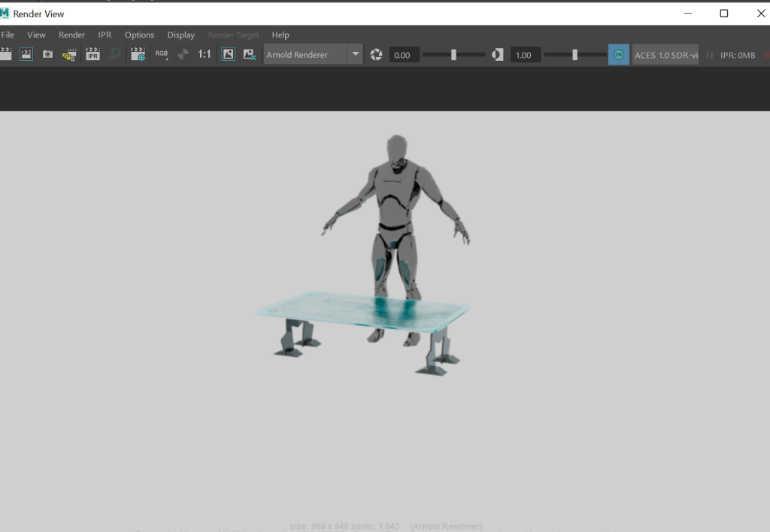Toggle 1:1 real size display

(205, 54)
